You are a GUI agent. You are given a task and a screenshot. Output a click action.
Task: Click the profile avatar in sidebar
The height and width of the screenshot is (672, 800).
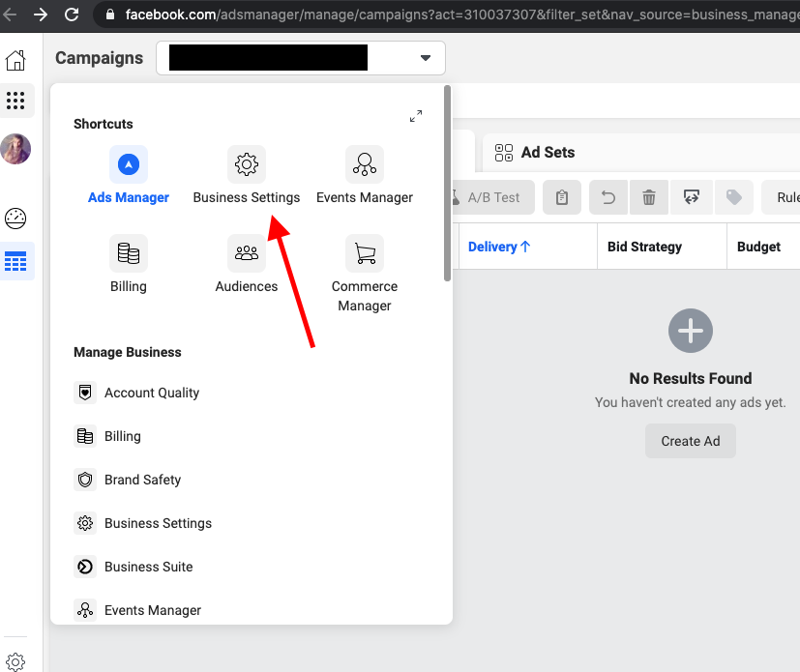pyautogui.click(x=15, y=149)
